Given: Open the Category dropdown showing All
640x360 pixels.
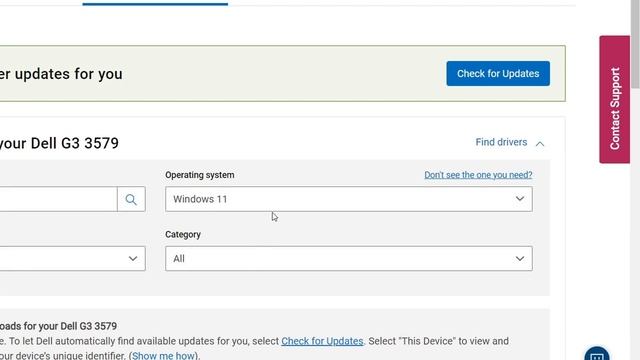Looking at the screenshot, I should (349, 258).
